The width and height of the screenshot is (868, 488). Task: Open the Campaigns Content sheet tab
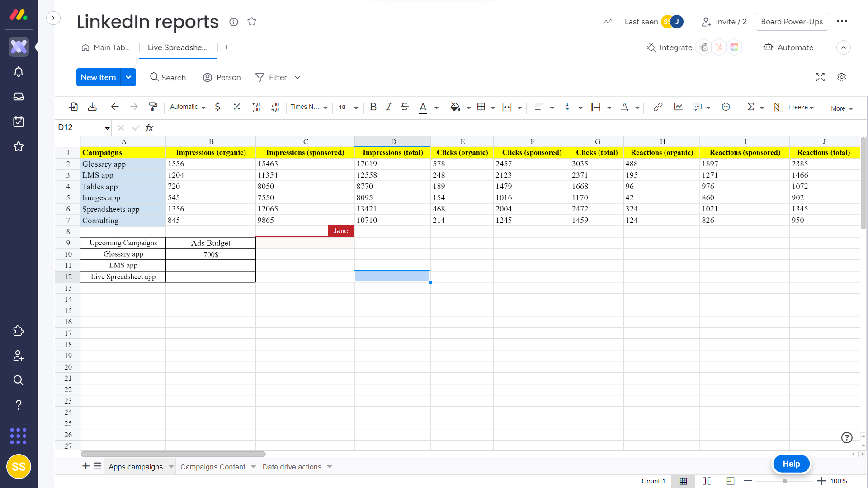pos(212,467)
